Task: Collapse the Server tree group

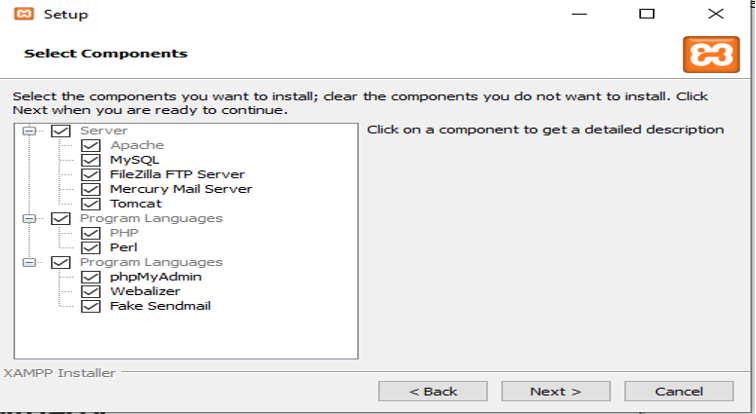Action: click(28, 131)
